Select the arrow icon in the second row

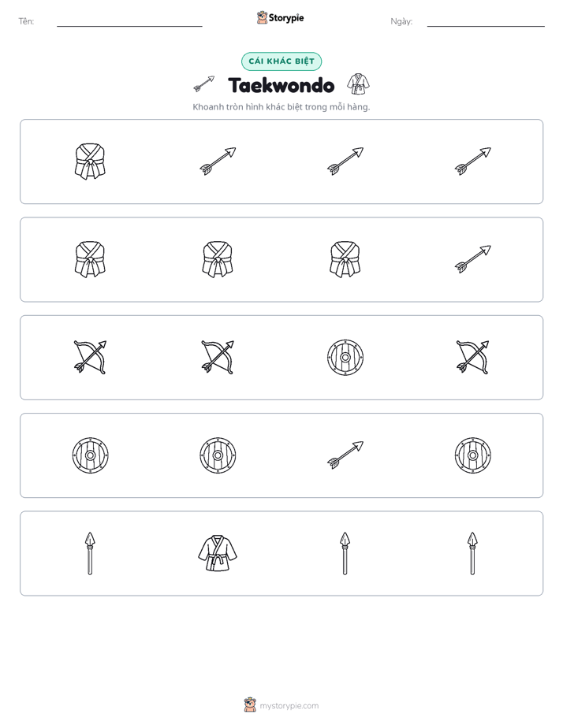tap(472, 259)
